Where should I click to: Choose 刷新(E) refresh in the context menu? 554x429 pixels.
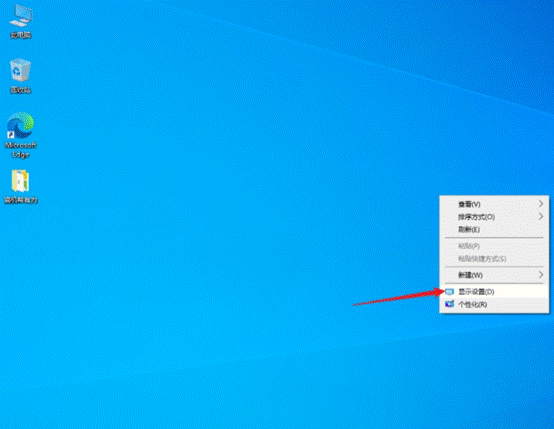(x=494, y=229)
